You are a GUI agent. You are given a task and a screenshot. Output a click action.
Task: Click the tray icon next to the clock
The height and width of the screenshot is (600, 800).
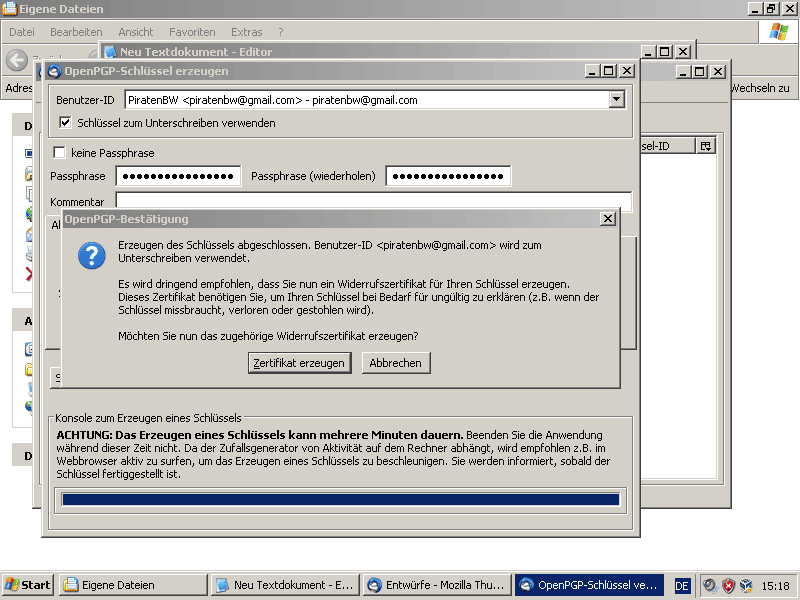coord(746,585)
